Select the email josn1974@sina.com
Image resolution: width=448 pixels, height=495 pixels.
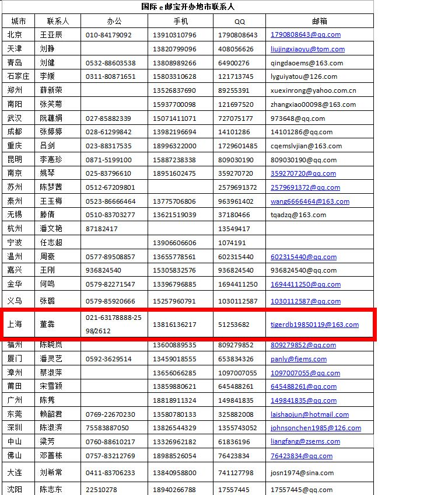[x=302, y=473]
